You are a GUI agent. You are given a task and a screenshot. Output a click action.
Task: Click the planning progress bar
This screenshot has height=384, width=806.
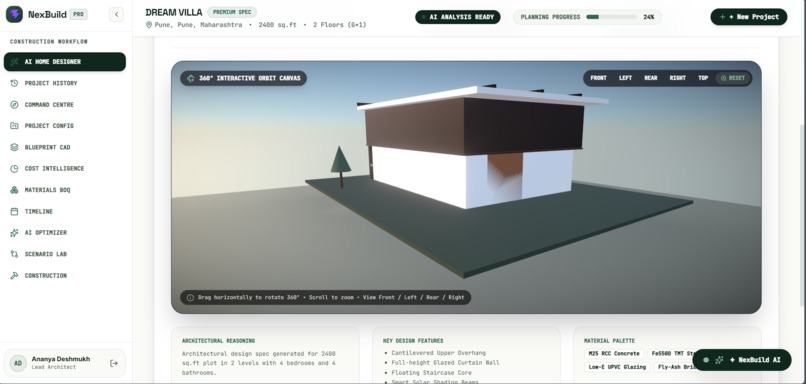(x=611, y=17)
